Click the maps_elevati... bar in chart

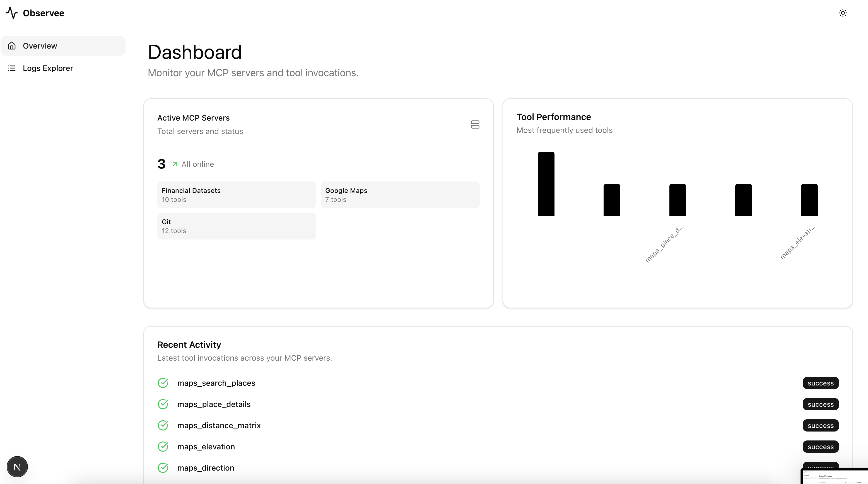point(809,200)
